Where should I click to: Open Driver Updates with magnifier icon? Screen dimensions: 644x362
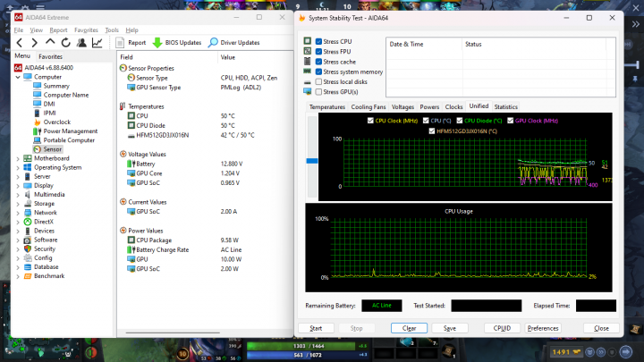[234, 43]
